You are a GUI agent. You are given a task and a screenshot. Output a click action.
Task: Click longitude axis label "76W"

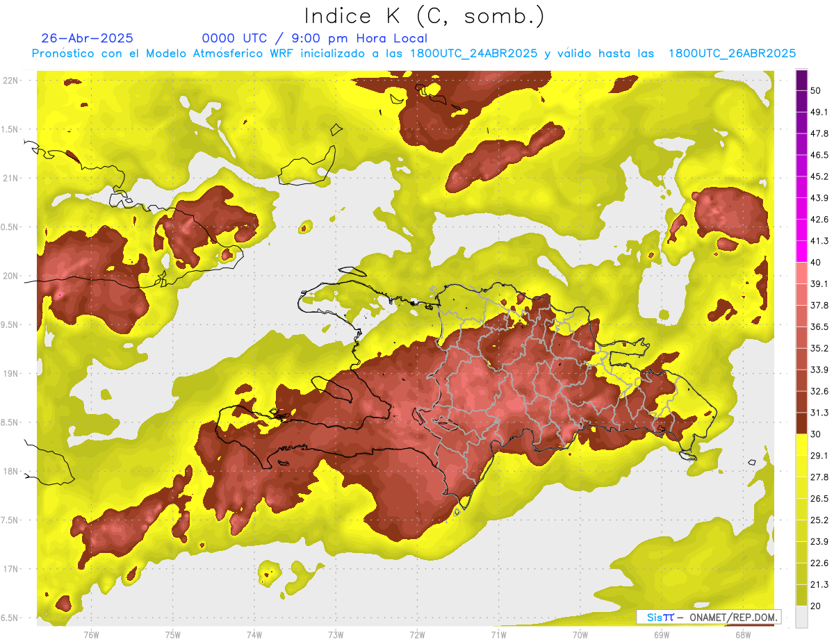point(91,635)
